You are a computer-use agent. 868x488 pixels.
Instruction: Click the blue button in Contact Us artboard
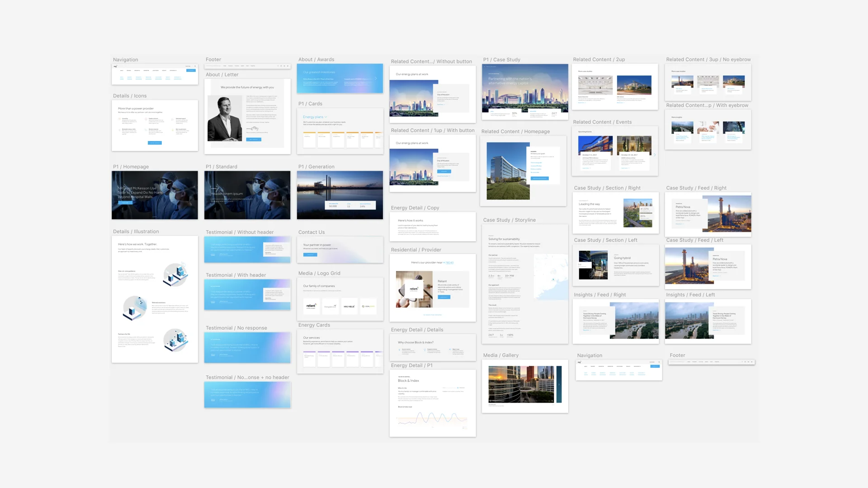[310, 255]
